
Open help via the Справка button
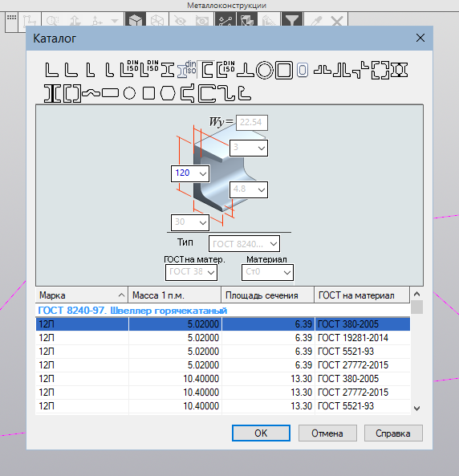(x=393, y=433)
